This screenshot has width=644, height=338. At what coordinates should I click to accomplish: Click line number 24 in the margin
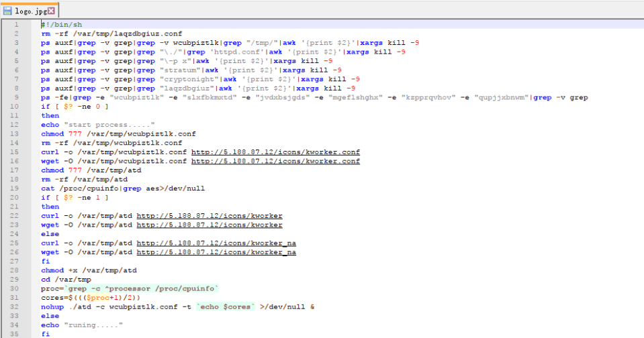(x=14, y=234)
